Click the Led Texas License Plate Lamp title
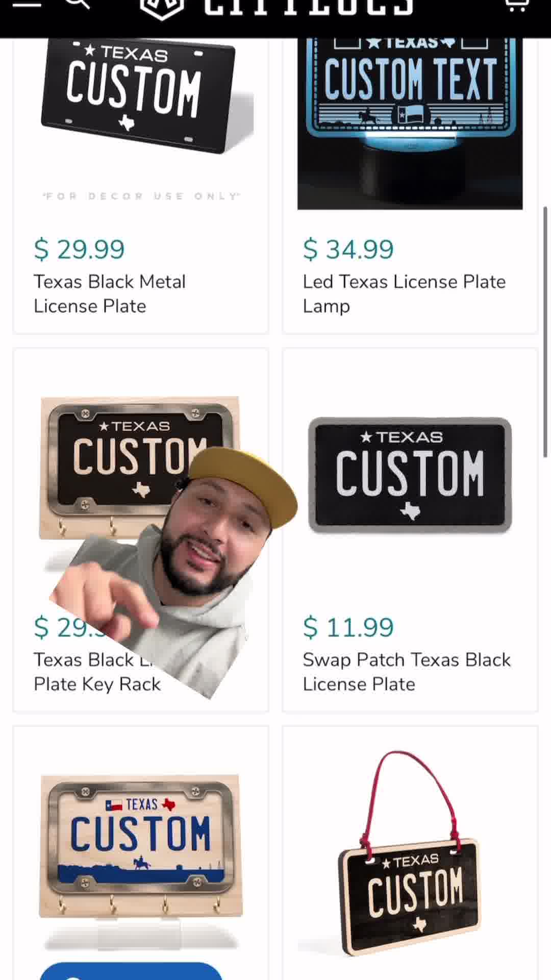 point(404,294)
